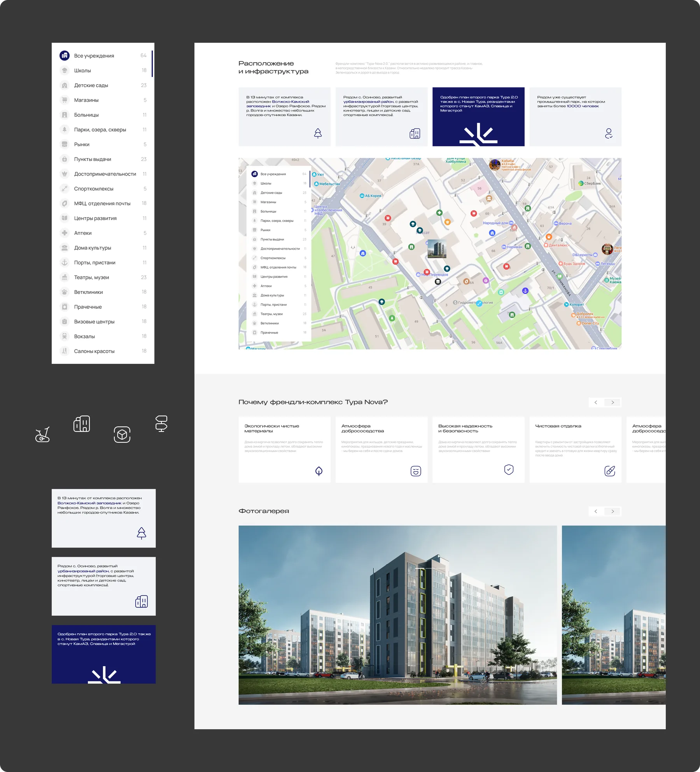Click 'Аптеки' row in map overlay list
This screenshot has height=772, width=700.
click(x=279, y=286)
